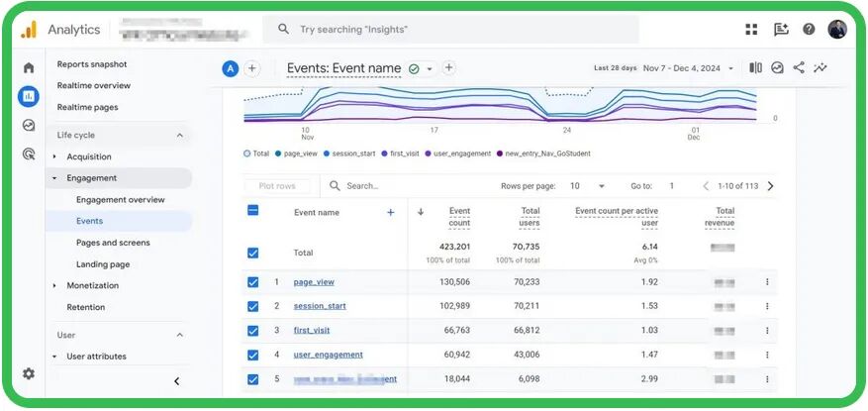Collapse the Life cycle section
Viewport: 868px width, 411px height.
[x=179, y=136]
